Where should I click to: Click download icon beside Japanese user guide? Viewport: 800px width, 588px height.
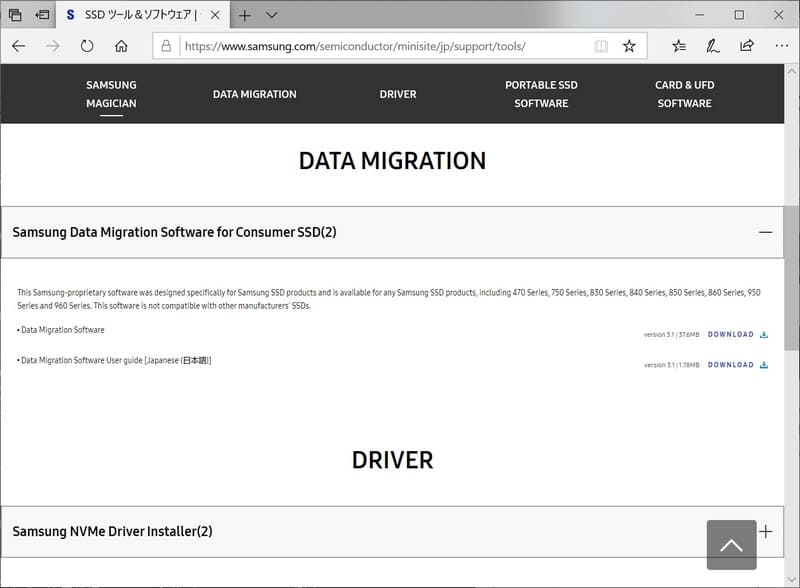762,364
